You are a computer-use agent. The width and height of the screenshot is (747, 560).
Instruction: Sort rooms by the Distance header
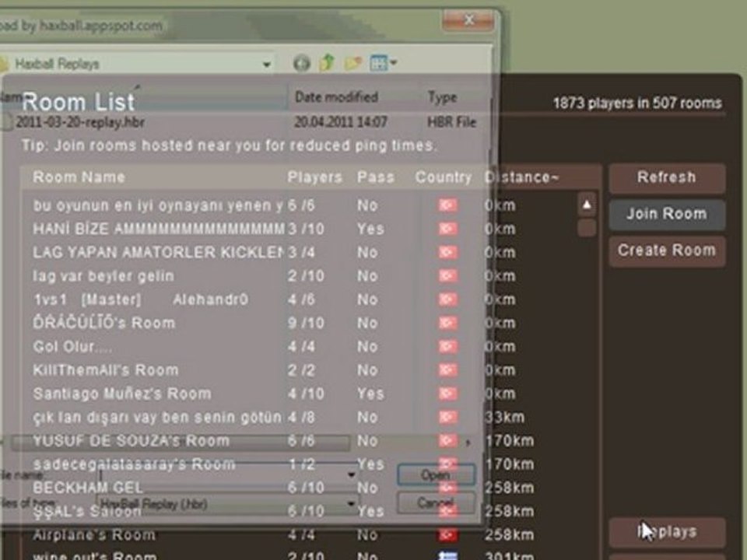pyautogui.click(x=521, y=177)
